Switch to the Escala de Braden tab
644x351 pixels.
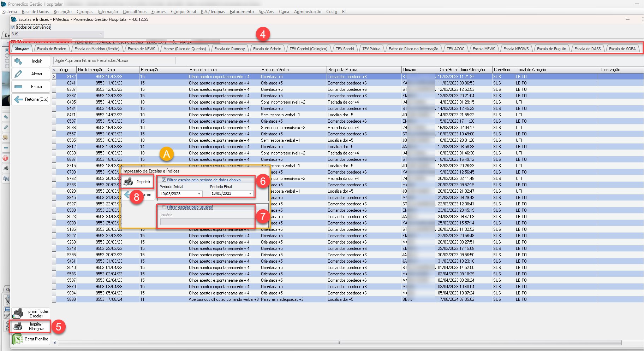click(52, 49)
